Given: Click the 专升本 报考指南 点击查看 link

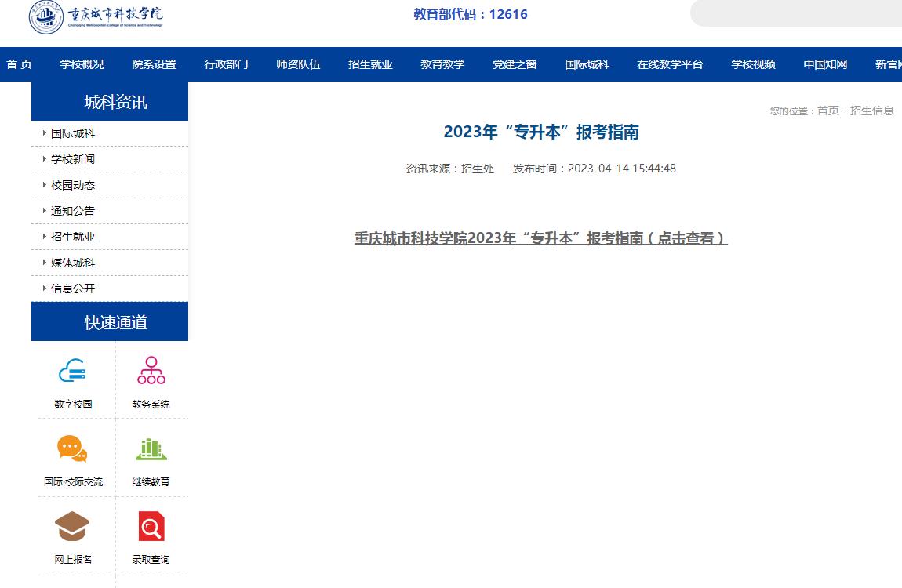Looking at the screenshot, I should (x=540, y=238).
